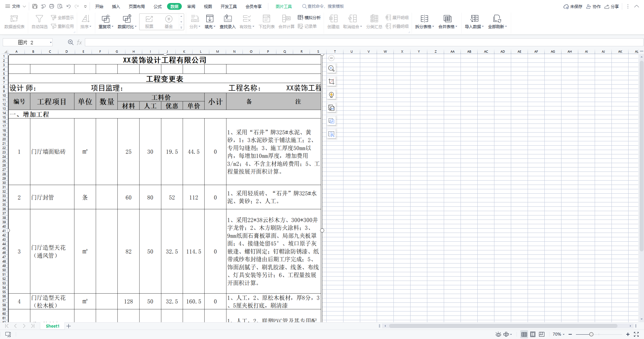The width and height of the screenshot is (644, 339).
Task: Open the 分类汇总 subtotal tool
Action: (374, 21)
